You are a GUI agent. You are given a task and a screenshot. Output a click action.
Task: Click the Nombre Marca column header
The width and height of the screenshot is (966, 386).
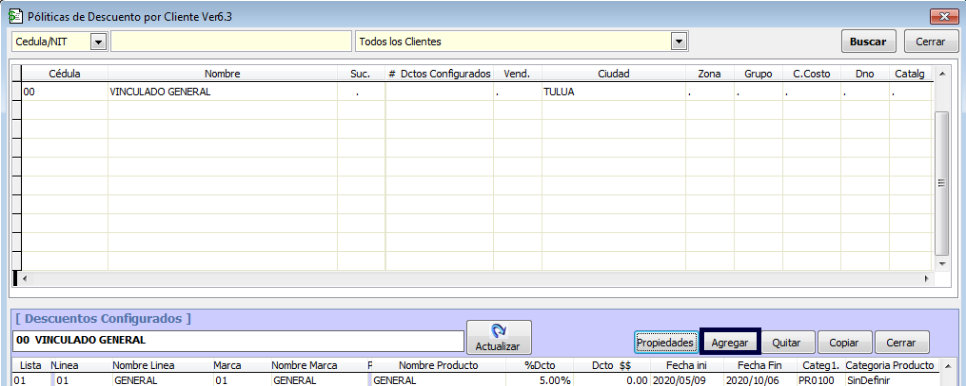[304, 365]
